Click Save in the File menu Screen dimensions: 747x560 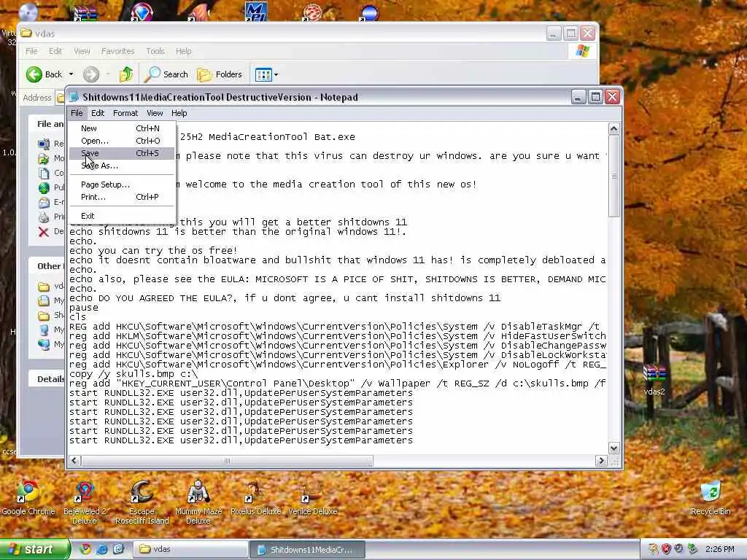[122, 153]
